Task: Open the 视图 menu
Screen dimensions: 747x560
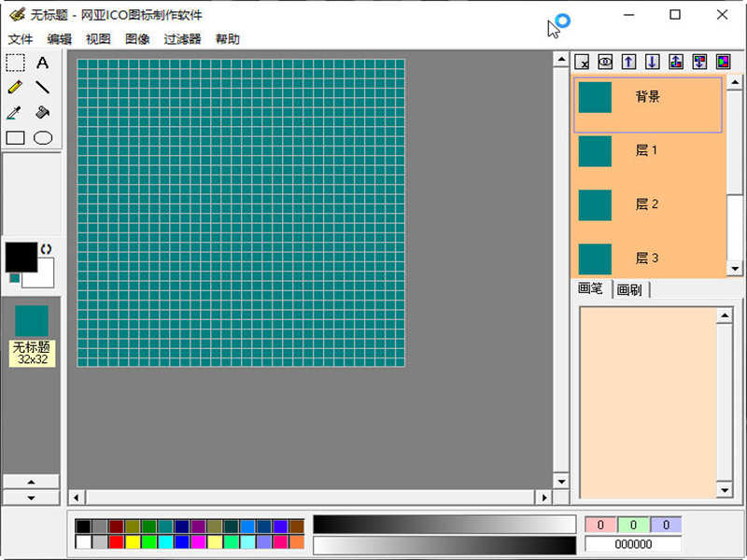Action: (x=98, y=39)
